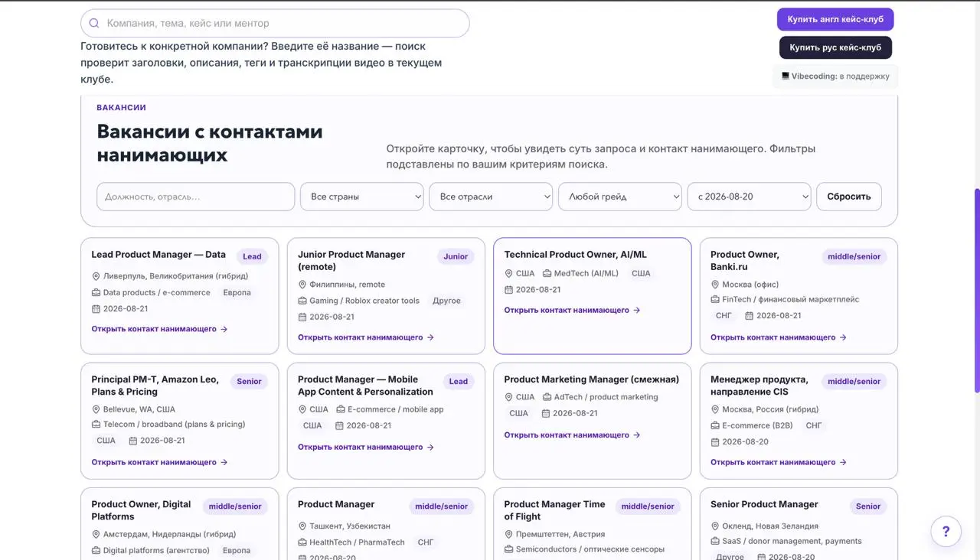Click Senior badge on Senior Product Manager card
The image size is (980, 560).
[868, 506]
